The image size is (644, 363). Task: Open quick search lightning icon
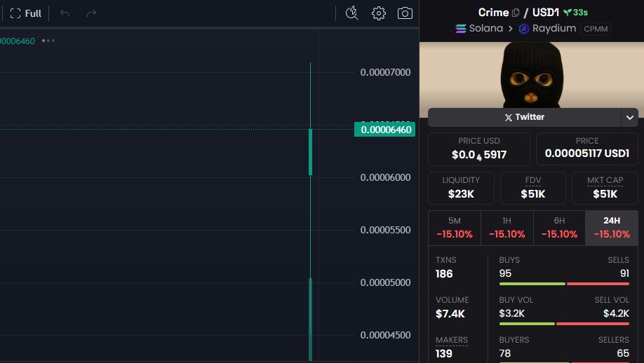click(352, 13)
